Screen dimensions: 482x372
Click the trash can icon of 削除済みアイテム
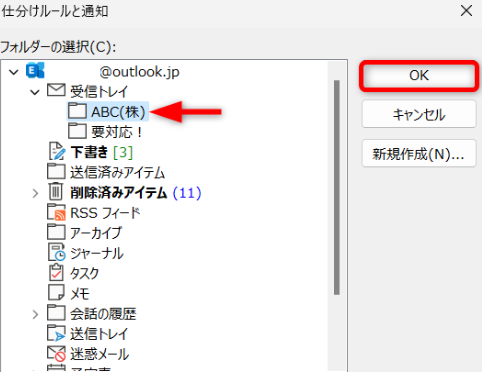56,191
